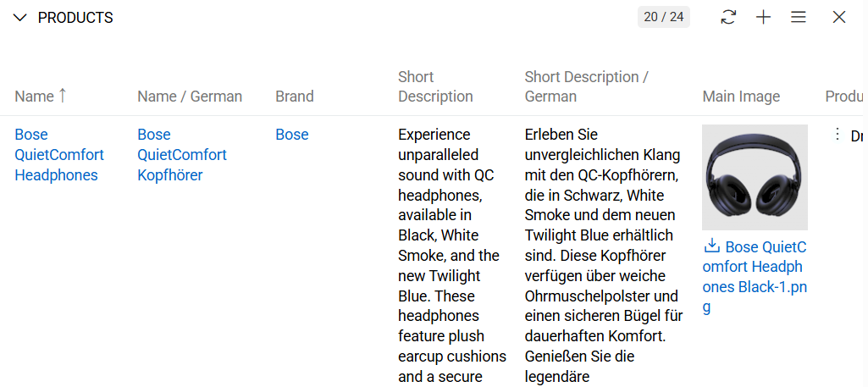Sort by Name column header

pyautogui.click(x=34, y=97)
